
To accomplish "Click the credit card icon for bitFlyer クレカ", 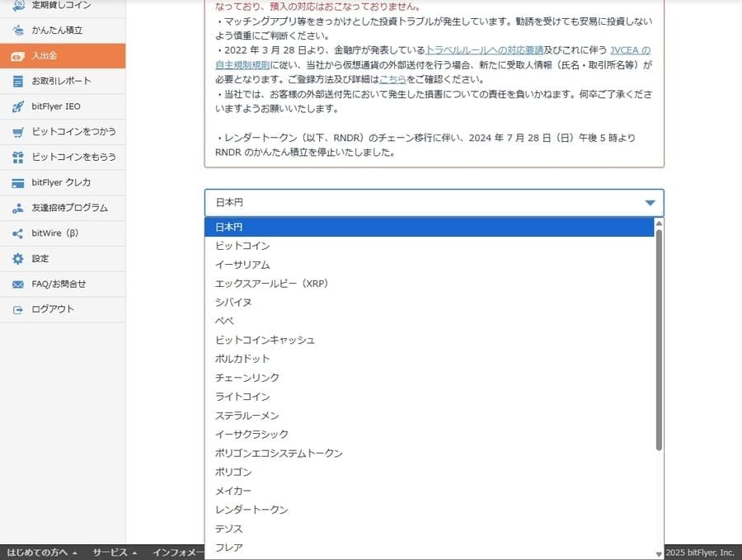I will (18, 183).
